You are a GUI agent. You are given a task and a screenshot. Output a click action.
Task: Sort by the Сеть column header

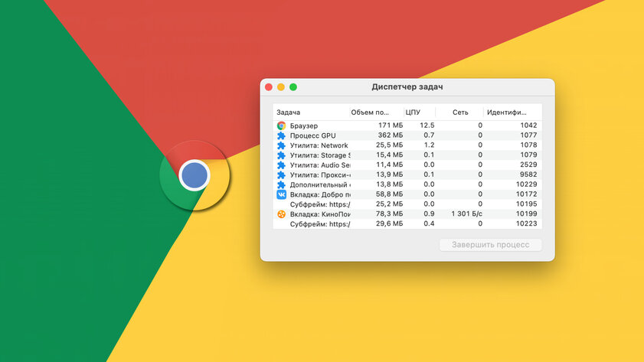(460, 112)
